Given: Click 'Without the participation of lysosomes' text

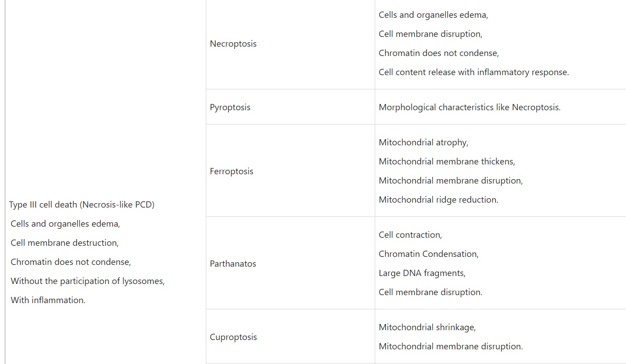Looking at the screenshot, I should pyautogui.click(x=88, y=281).
